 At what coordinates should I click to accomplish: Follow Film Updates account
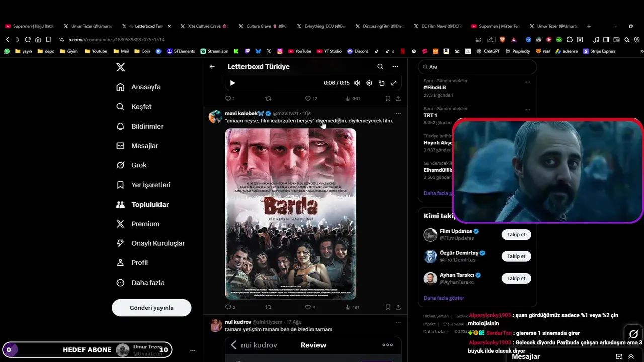click(x=516, y=234)
